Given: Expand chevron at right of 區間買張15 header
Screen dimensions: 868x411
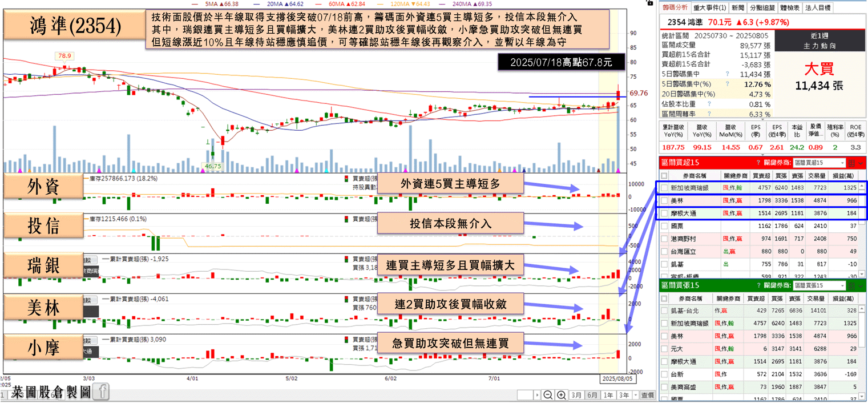Looking at the screenshot, I should [862, 285].
